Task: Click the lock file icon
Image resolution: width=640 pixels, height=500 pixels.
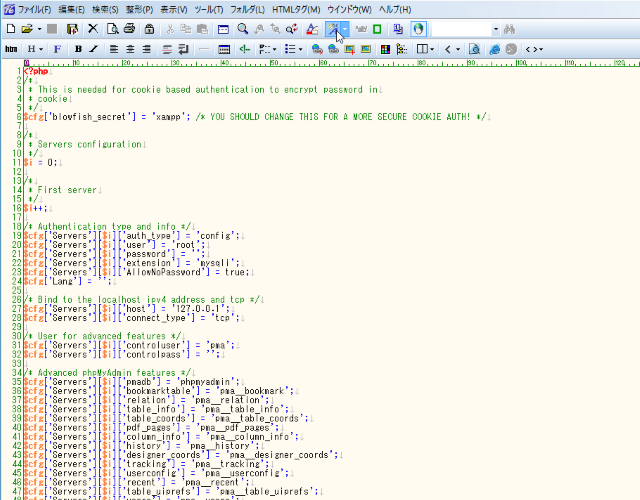Action: point(149,29)
